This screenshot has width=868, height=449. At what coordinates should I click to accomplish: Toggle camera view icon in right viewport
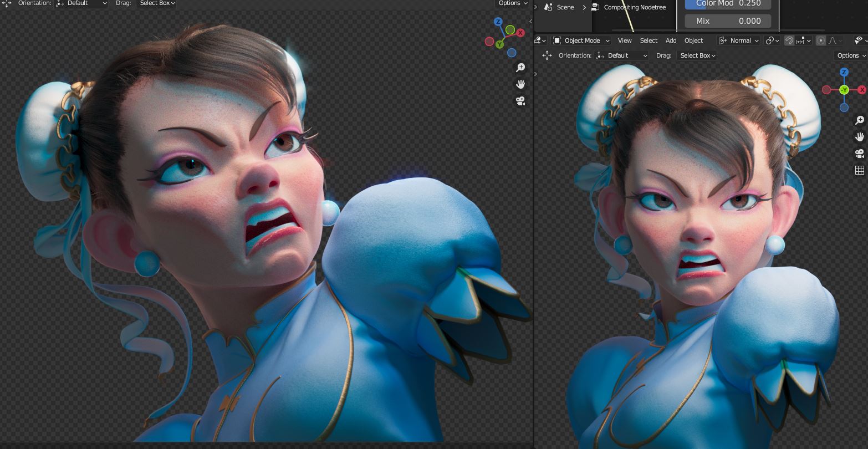860,154
